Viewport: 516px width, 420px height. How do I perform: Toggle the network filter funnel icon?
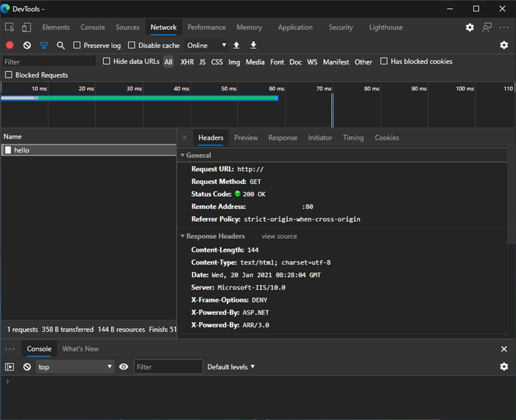pos(43,45)
